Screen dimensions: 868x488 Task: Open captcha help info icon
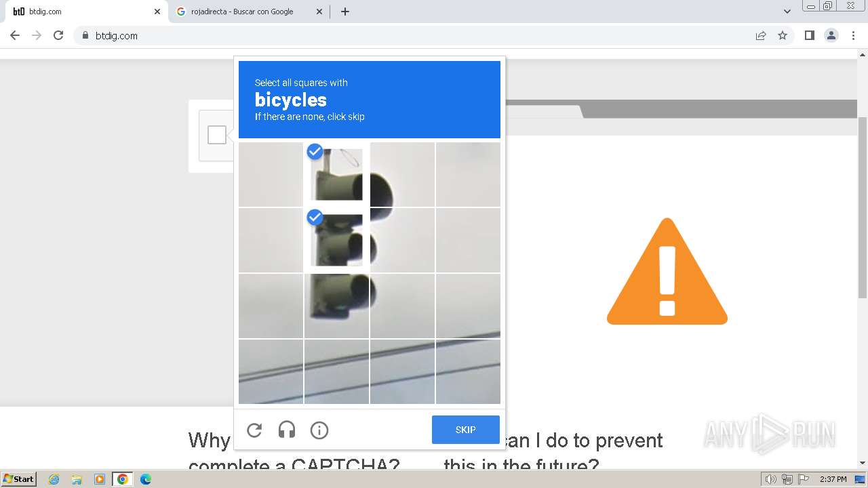coord(319,430)
